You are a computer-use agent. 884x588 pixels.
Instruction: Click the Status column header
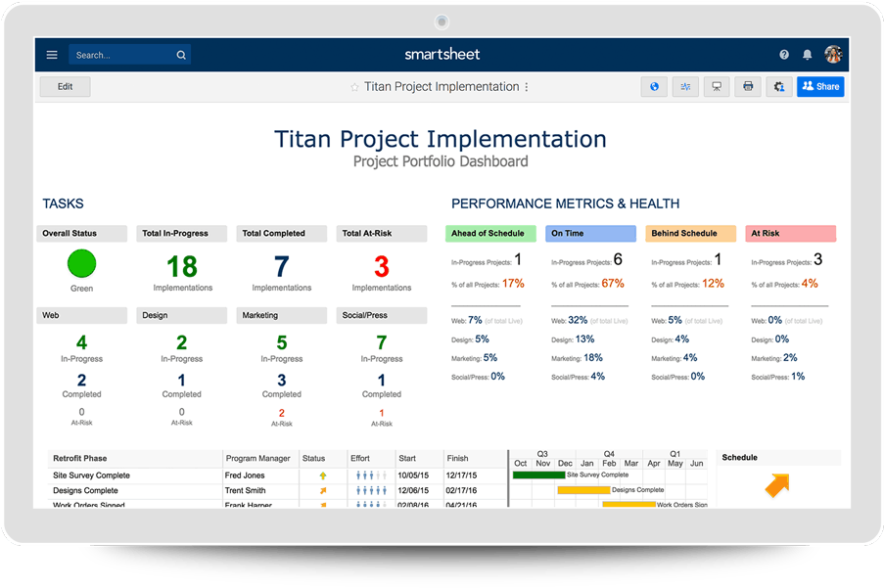(313, 459)
